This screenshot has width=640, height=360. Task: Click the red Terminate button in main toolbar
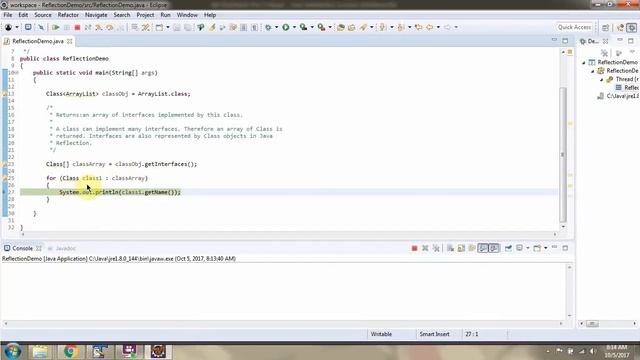point(77,27)
